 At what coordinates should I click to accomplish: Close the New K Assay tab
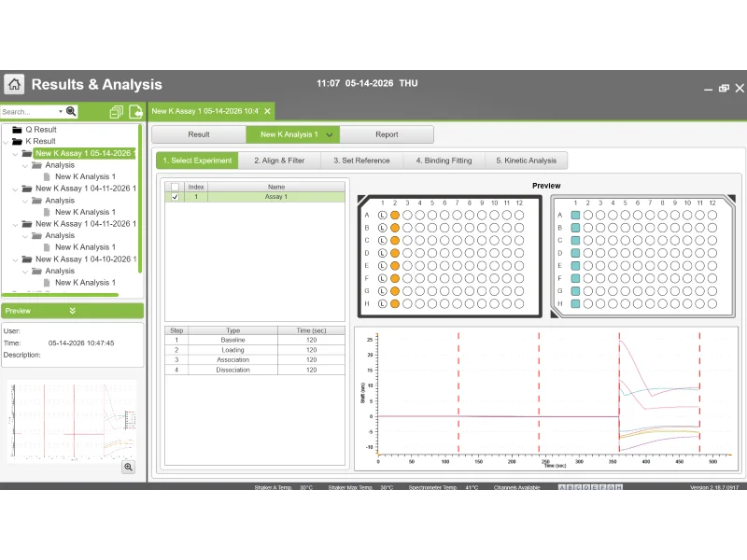click(x=267, y=111)
